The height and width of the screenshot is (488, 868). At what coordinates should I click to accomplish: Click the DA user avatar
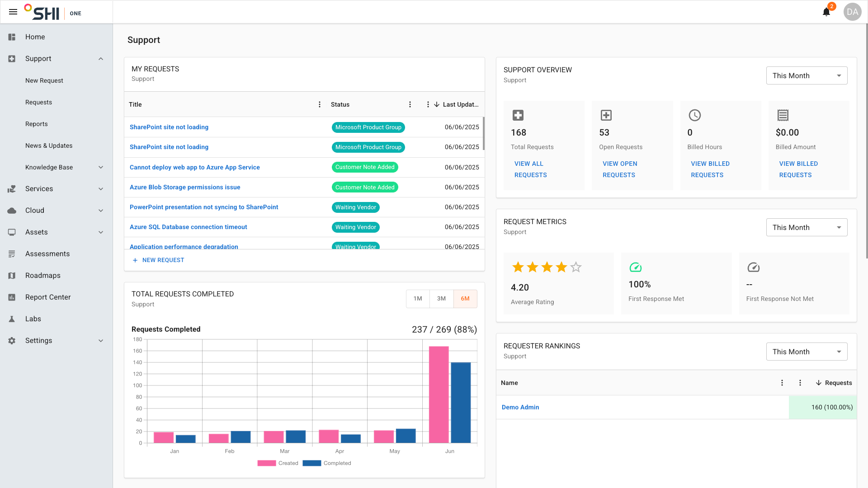click(852, 12)
